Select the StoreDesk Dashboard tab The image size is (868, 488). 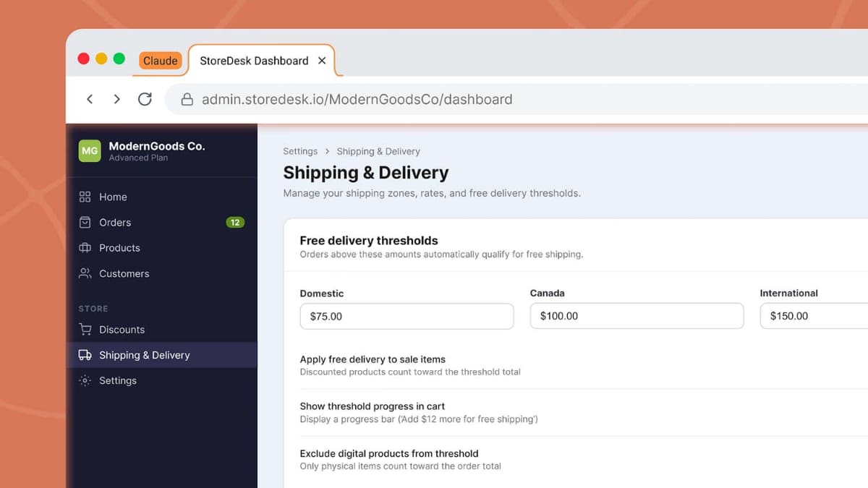(263, 61)
